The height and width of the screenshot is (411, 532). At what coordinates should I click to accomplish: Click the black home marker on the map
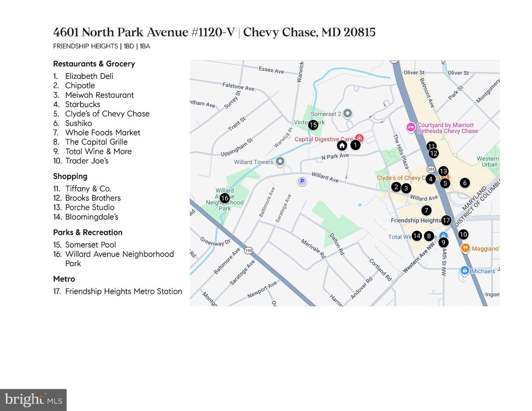tap(342, 146)
